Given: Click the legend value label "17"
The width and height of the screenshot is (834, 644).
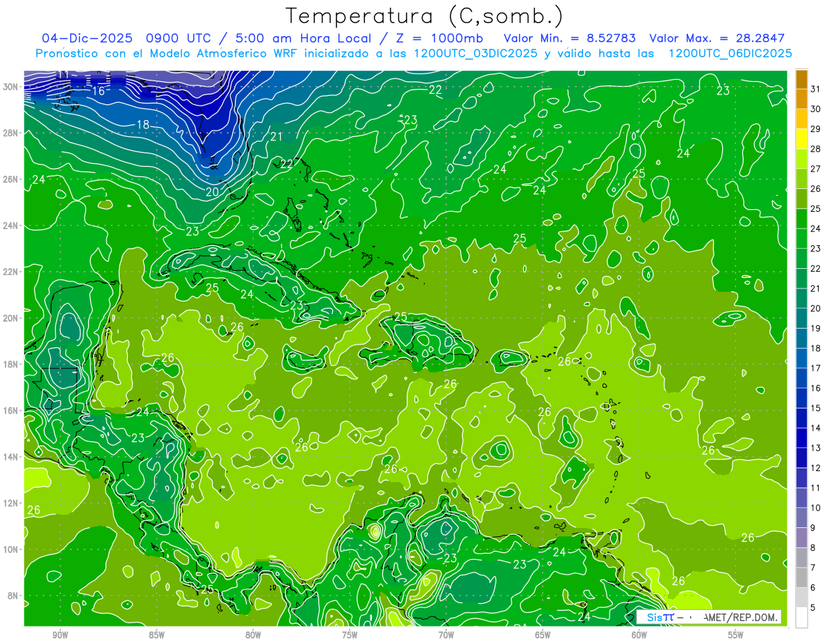Looking at the screenshot, I should [816, 368].
